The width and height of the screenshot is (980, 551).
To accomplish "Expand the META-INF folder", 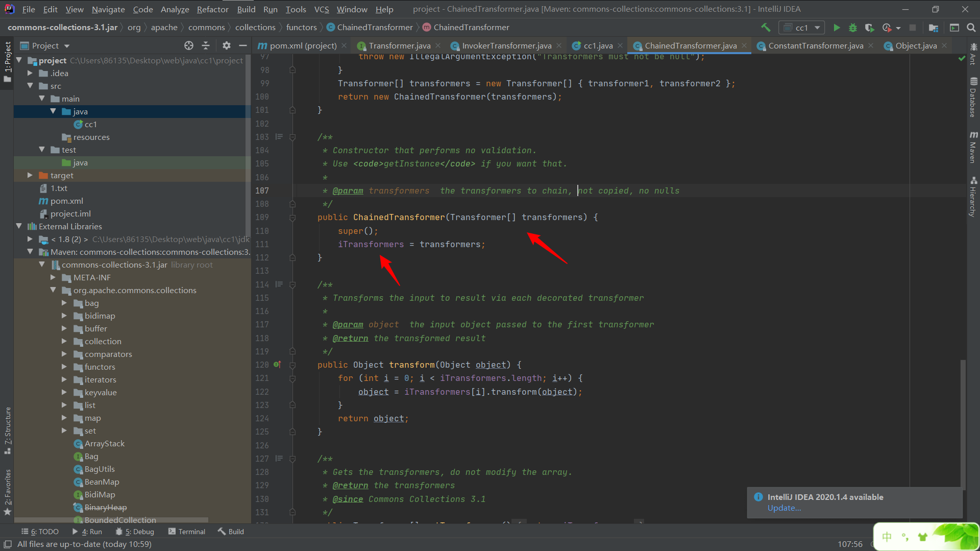I will pos(53,277).
